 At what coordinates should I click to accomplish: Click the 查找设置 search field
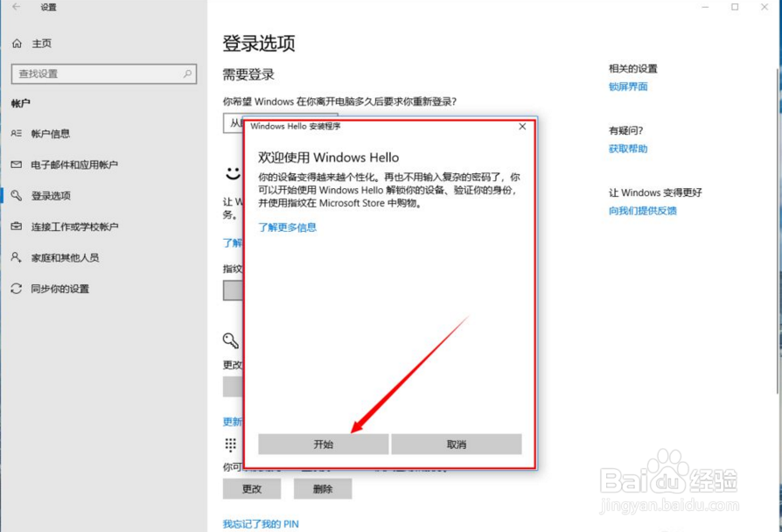[x=104, y=73]
